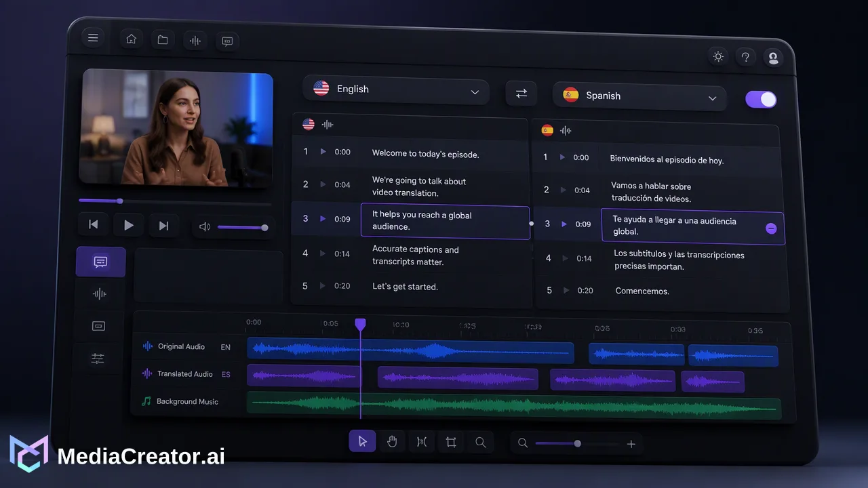Select the split clip tool

click(x=421, y=442)
